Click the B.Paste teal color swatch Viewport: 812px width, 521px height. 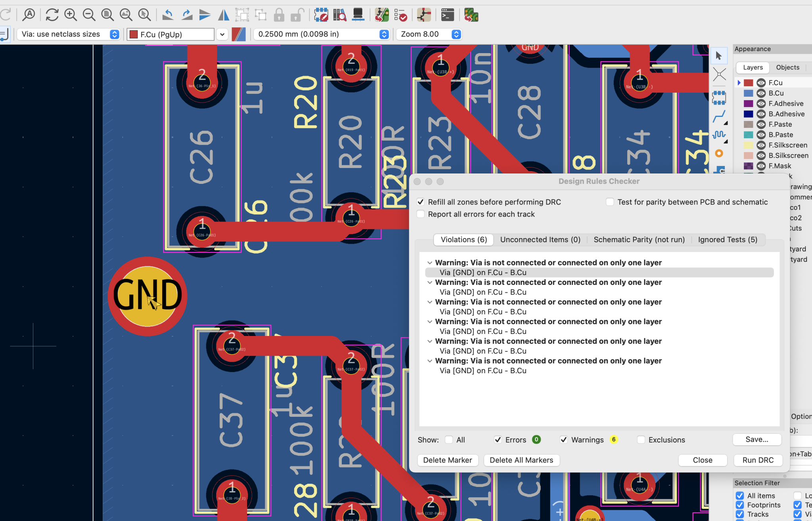tap(748, 135)
